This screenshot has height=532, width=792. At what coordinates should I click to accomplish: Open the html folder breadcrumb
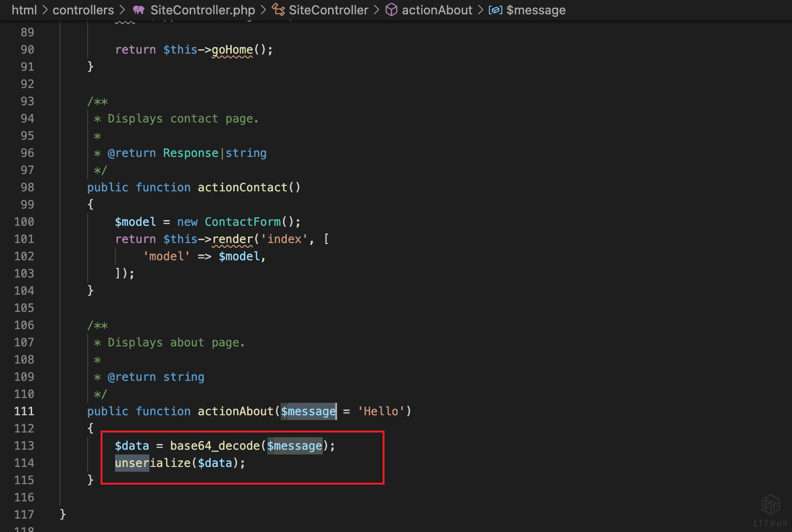[x=24, y=10]
